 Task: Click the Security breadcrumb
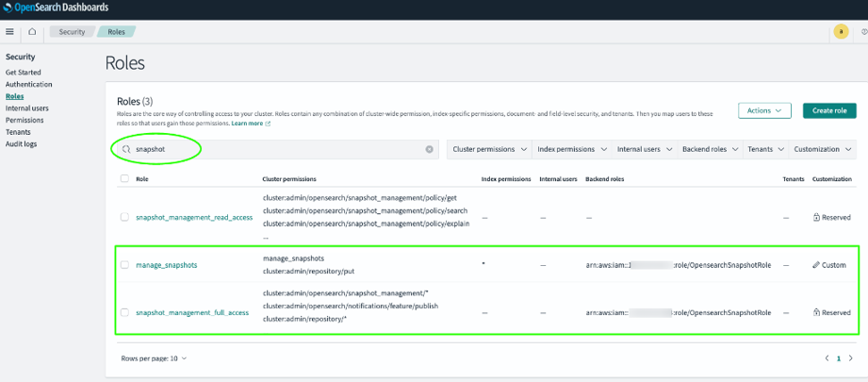point(72,32)
